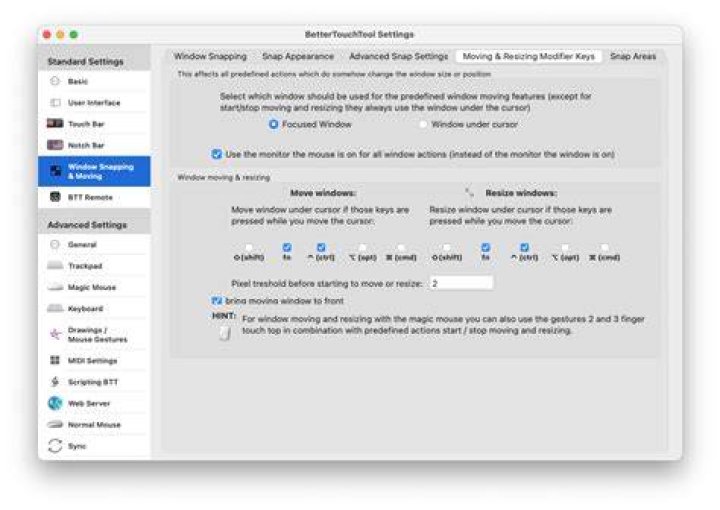The width and height of the screenshot is (720, 510).
Task: Show Magic Mouse settings
Action: 95,287
